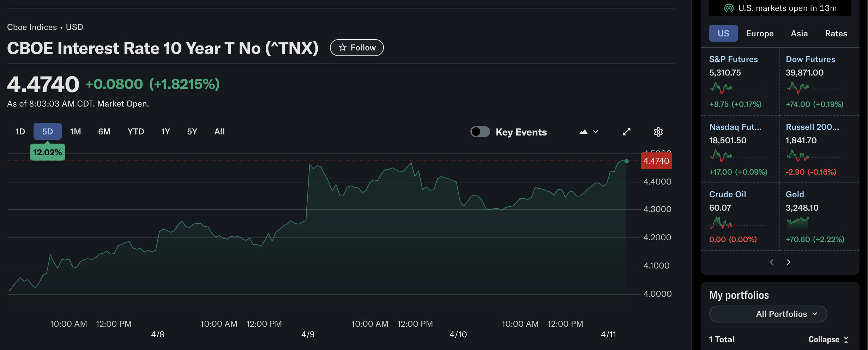This screenshot has height=350, width=868.
Task: Click the 'As of 8:03:03 AM CDT' text
Action: point(51,104)
